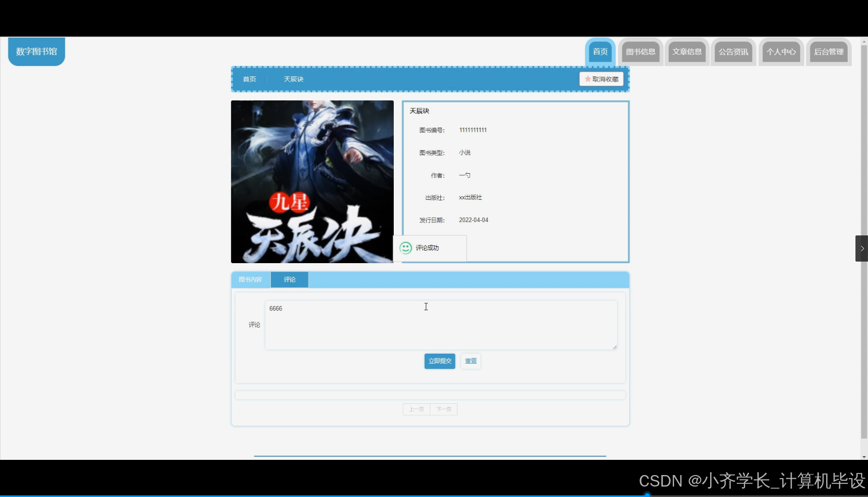
Task: Click the author value 一勺
Action: [464, 175]
